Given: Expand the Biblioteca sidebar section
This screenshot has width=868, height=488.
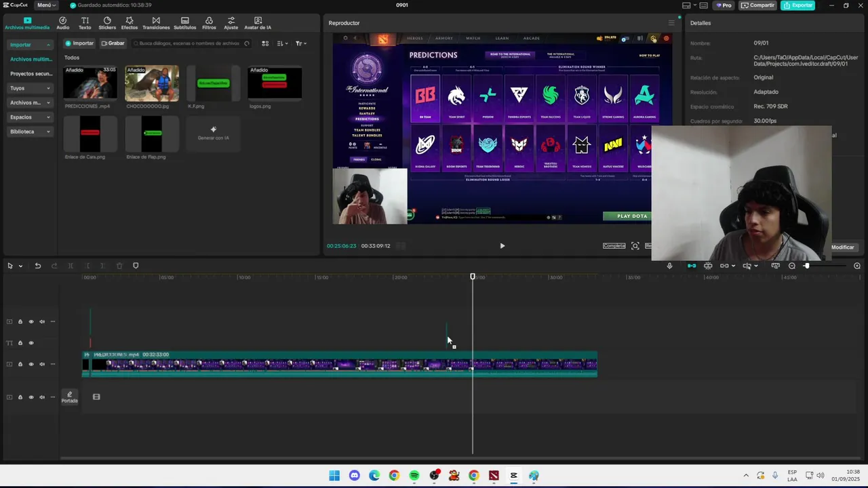Looking at the screenshot, I should (x=30, y=131).
